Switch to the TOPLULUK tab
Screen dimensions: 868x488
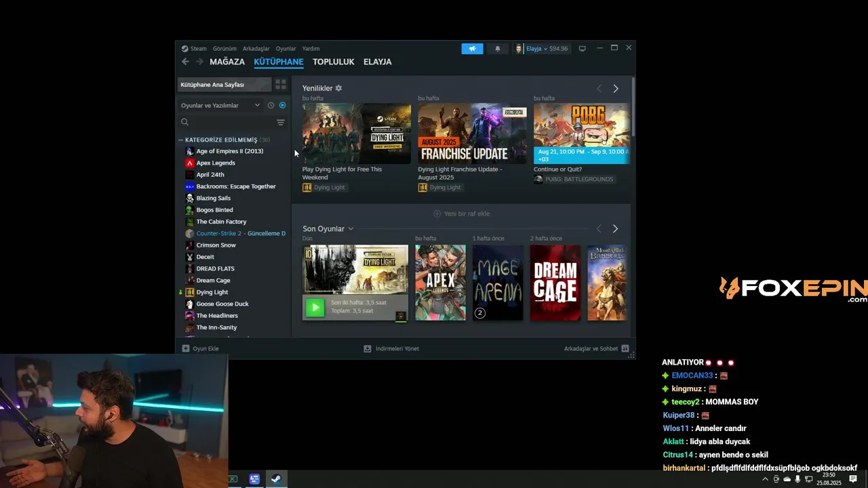[x=334, y=62]
